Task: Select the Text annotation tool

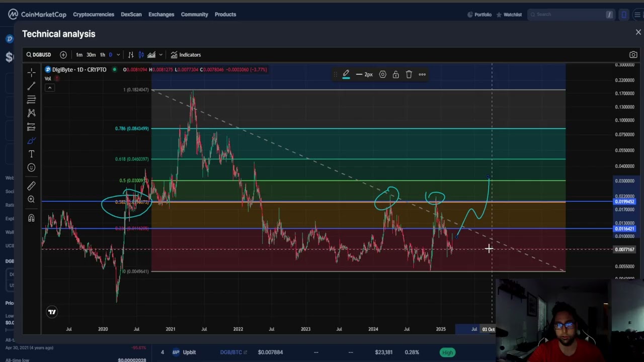Action: tap(31, 154)
